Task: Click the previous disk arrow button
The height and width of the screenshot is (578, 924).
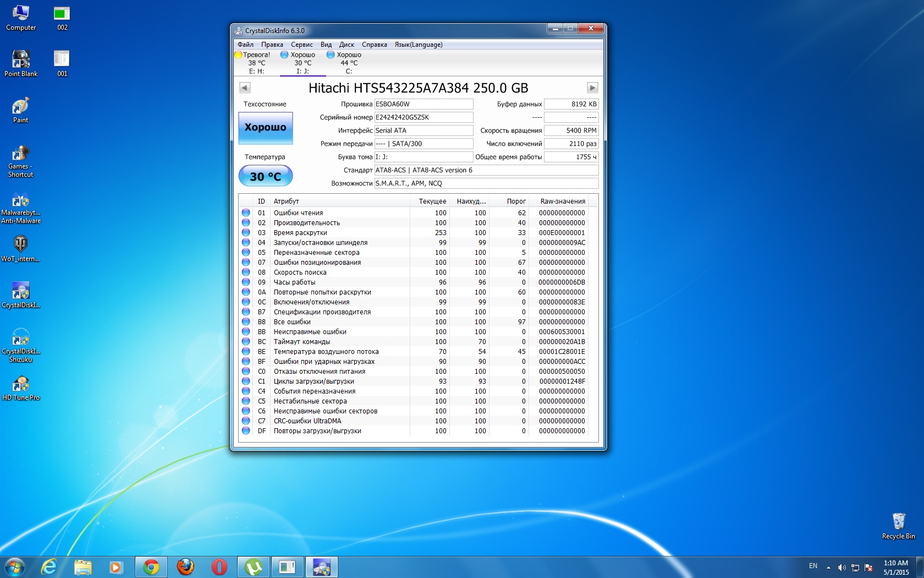Action: [x=245, y=88]
